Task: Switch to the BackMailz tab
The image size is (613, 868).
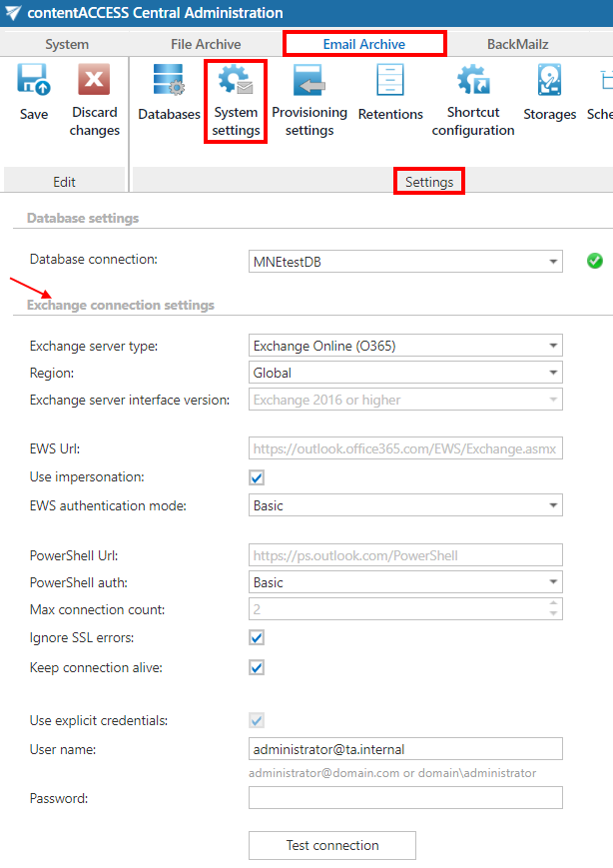Action: [517, 44]
